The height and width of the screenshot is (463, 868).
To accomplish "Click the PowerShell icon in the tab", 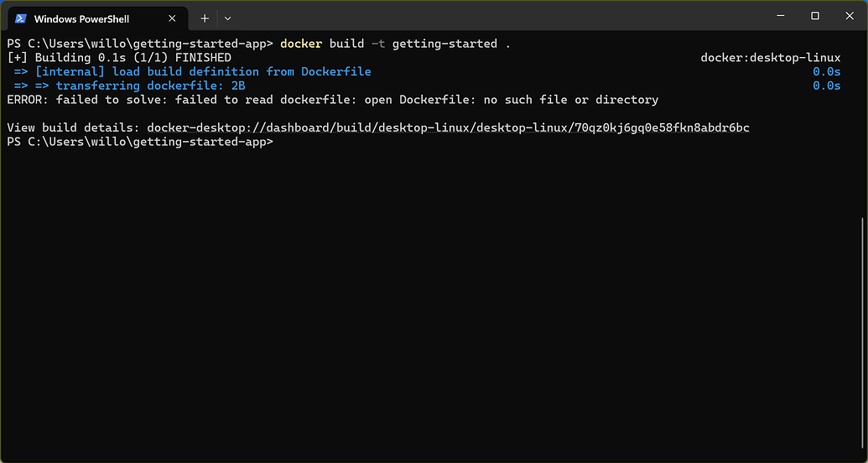I will point(21,18).
